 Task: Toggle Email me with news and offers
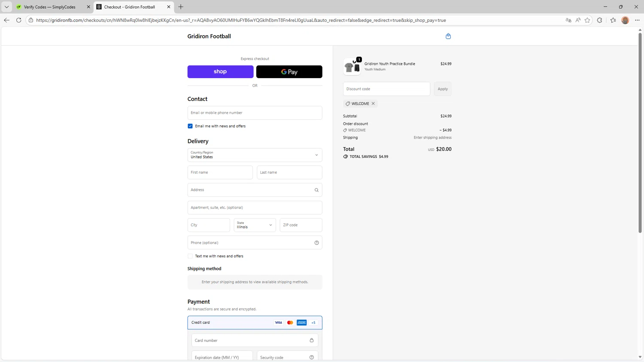[190, 126]
